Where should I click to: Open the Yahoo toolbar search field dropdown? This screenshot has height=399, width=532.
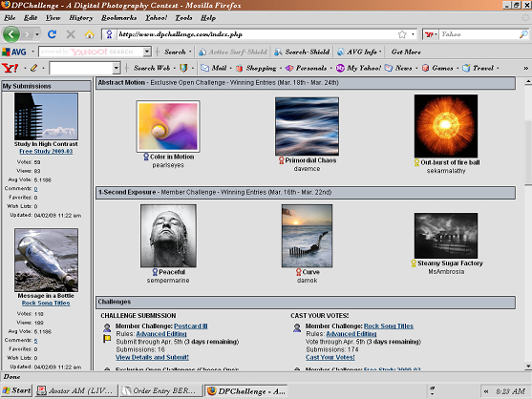(116, 68)
